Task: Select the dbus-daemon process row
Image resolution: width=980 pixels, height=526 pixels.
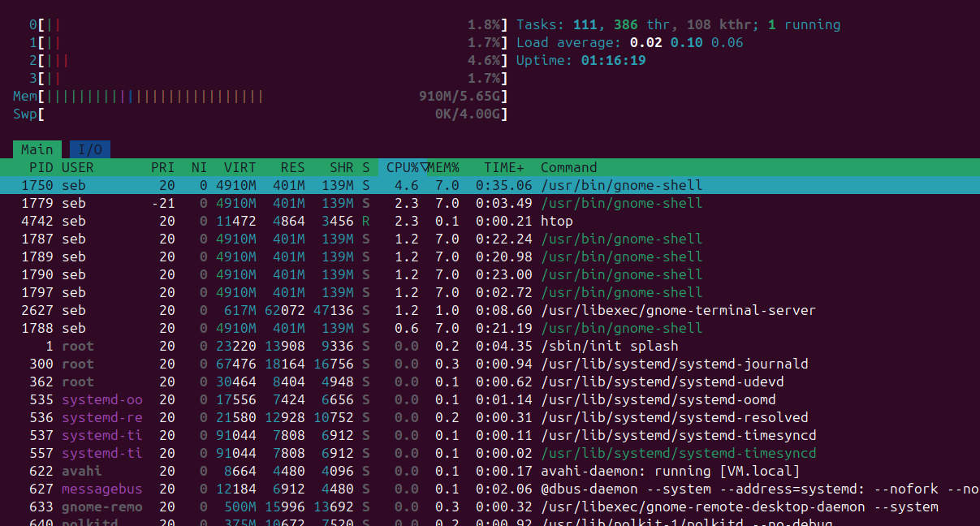Action: tap(490, 489)
